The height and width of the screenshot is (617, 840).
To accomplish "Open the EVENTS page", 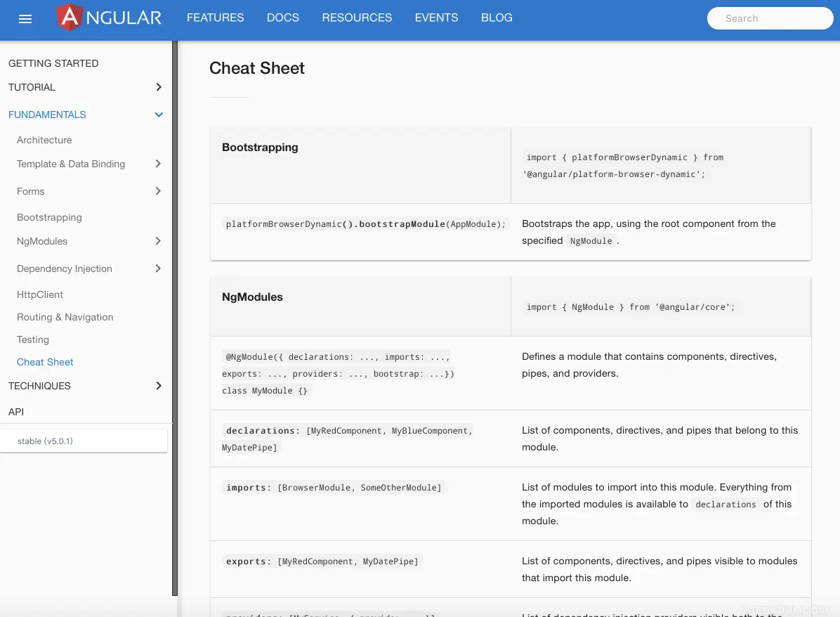I will (x=436, y=18).
